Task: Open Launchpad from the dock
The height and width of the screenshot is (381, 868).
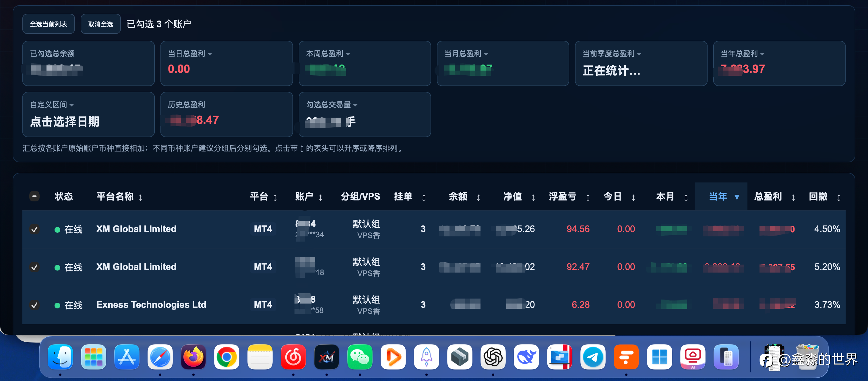Action: 94,357
